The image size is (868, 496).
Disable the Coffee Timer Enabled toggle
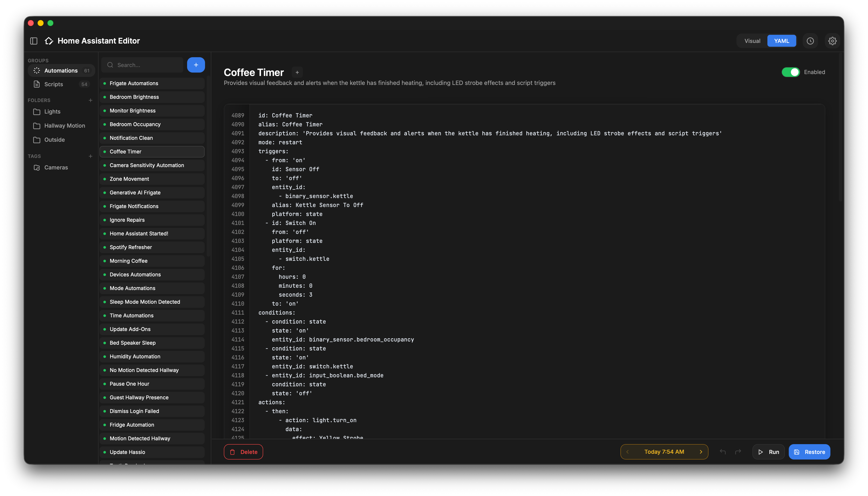coord(790,72)
